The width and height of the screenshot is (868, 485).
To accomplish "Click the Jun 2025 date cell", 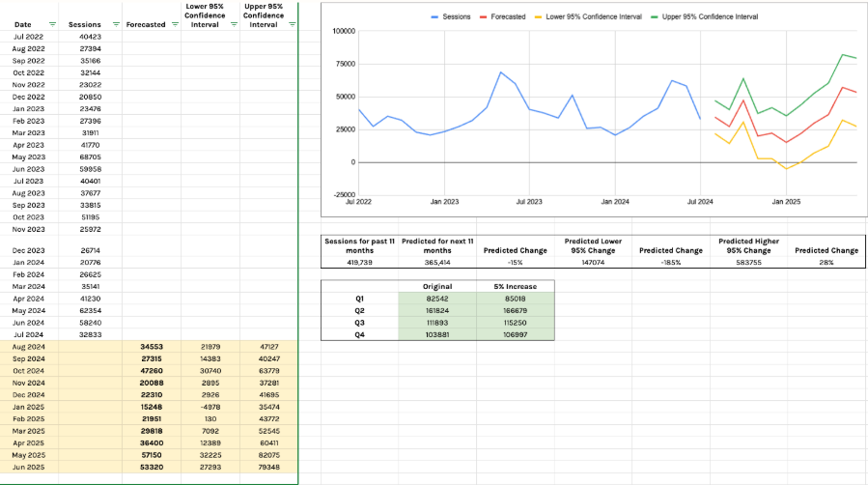I will coord(29,468).
